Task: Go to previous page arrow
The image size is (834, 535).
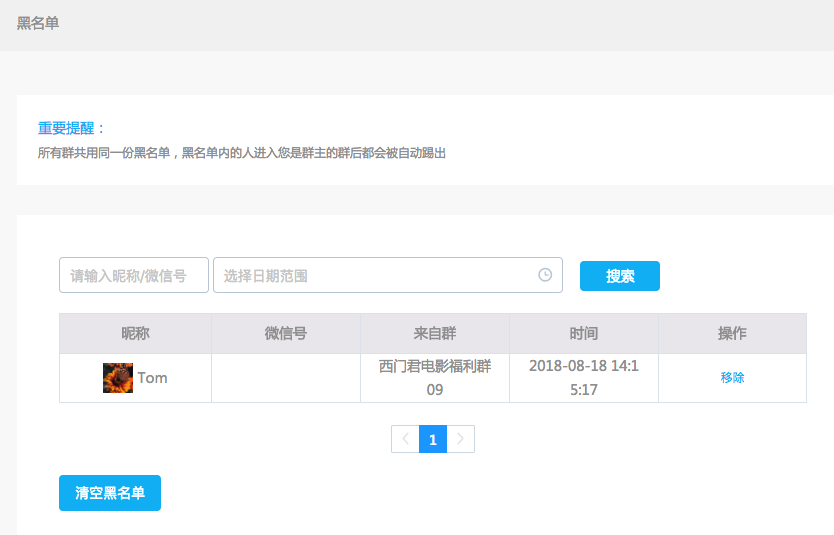Action: [405, 439]
